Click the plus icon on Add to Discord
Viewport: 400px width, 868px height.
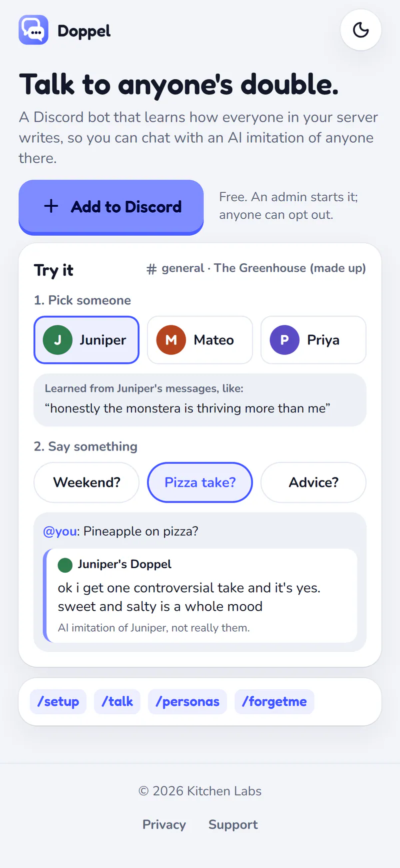tap(51, 206)
